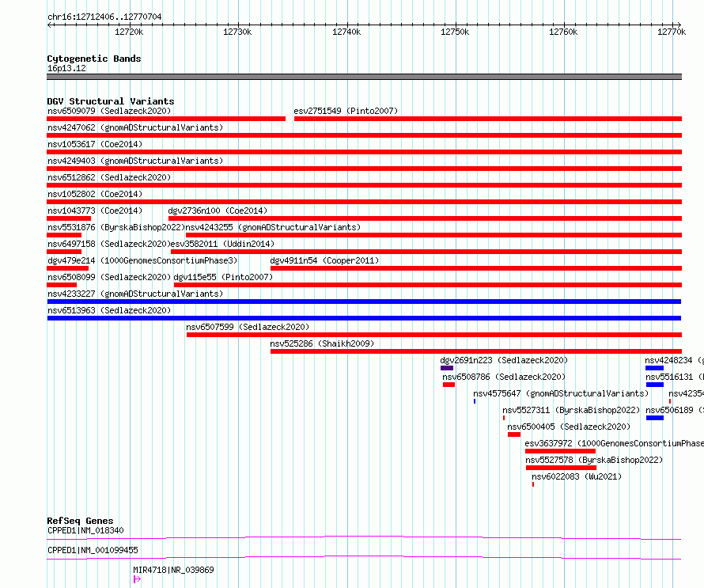Click dgv479e214 1000 Genomes variant label
This screenshot has height=588, width=704.
point(142,260)
